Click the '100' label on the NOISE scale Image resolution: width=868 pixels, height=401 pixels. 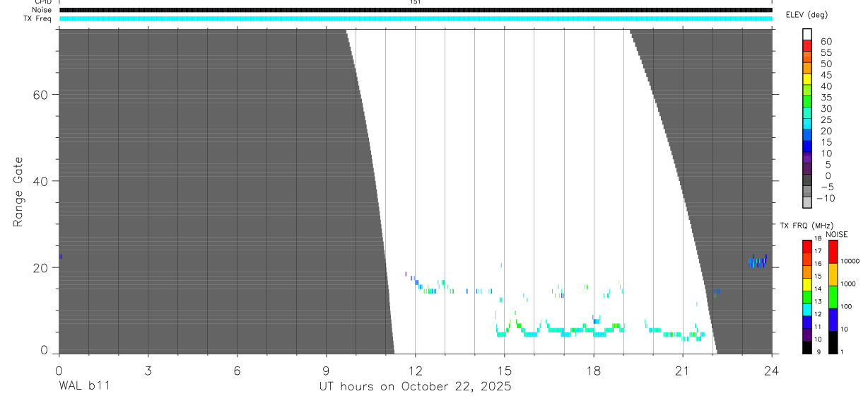click(x=845, y=307)
